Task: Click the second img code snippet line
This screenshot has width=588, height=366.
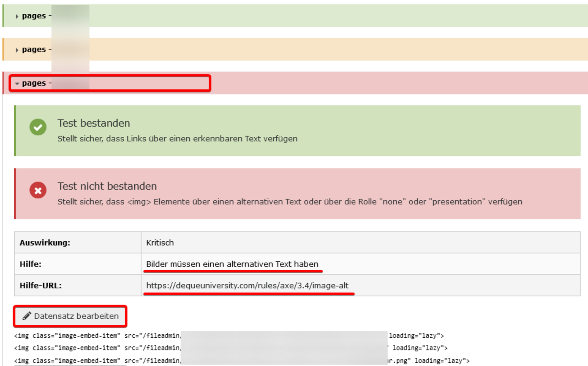Action: tap(231, 348)
